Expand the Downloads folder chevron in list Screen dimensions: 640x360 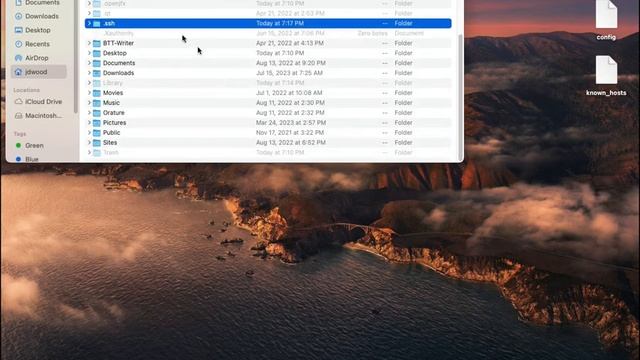89,73
